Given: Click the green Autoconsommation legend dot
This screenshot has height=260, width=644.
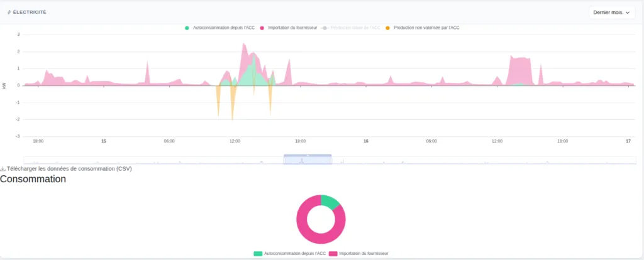Looking at the screenshot, I should click(187, 28).
